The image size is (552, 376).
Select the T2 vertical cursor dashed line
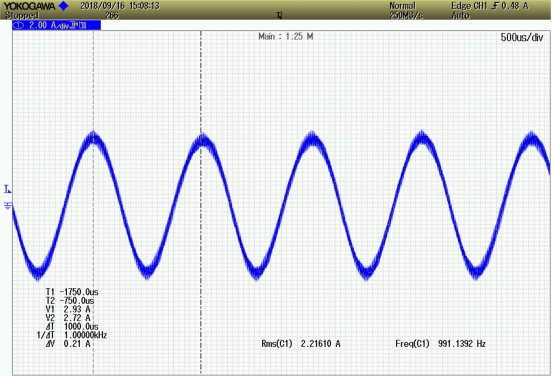[x=201, y=202]
